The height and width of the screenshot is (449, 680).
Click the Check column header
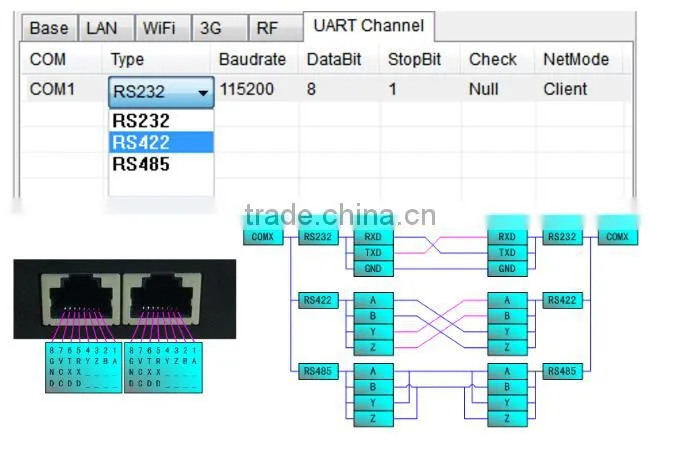[x=498, y=59]
